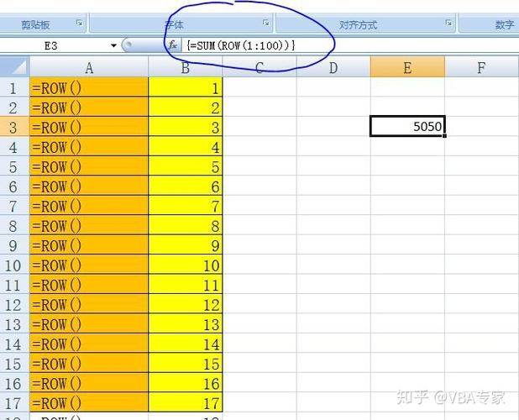Click cell B14 showing value 14
This screenshot has width=519, height=420.
(186, 344)
